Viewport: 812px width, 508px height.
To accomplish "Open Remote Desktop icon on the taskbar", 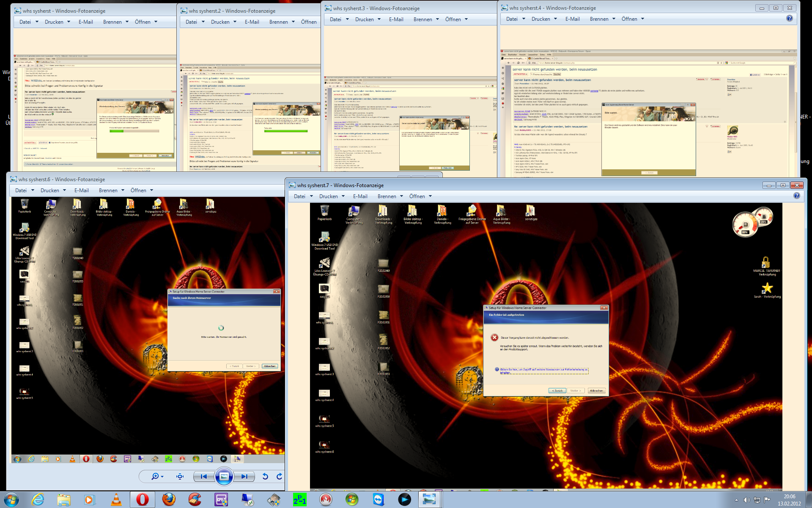I will tap(247, 500).
